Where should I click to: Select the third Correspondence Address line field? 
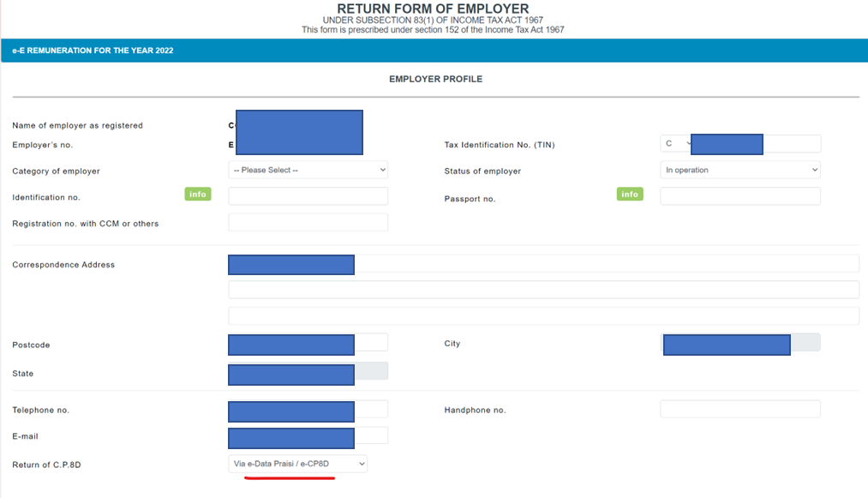543,315
